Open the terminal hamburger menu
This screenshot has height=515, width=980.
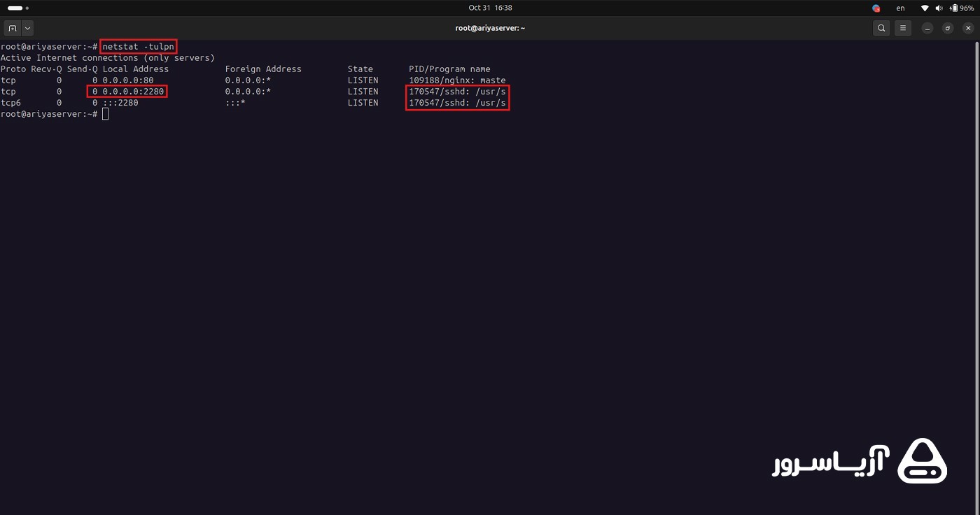click(x=903, y=28)
